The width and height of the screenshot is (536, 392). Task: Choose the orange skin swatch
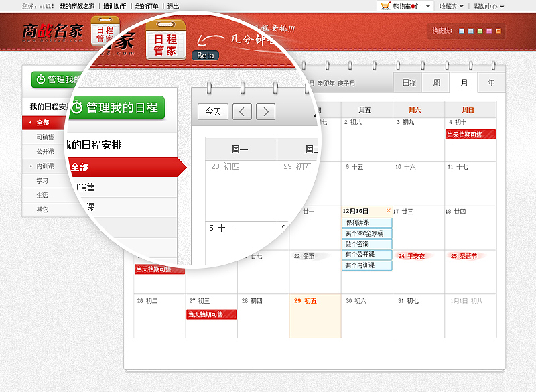click(498, 31)
